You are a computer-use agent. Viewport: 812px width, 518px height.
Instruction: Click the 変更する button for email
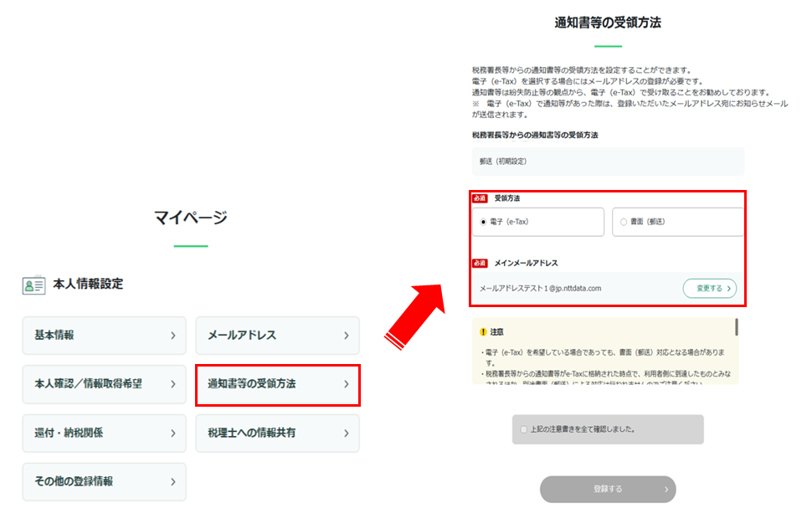710,288
